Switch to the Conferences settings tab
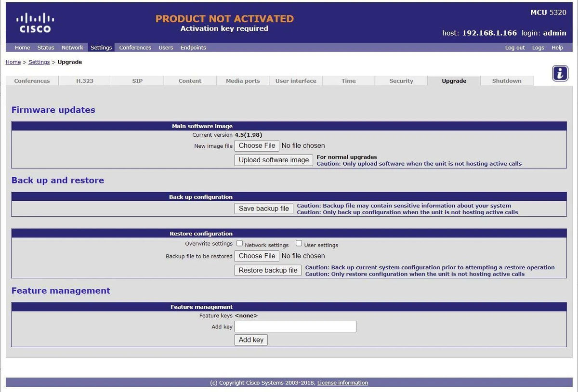The height and width of the screenshot is (392, 578). coord(32,81)
